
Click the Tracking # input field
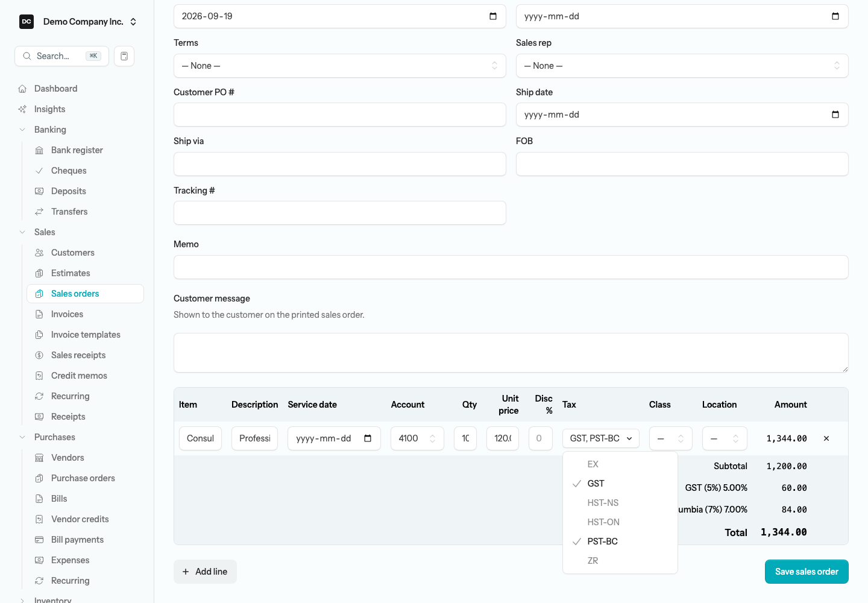pyautogui.click(x=339, y=213)
